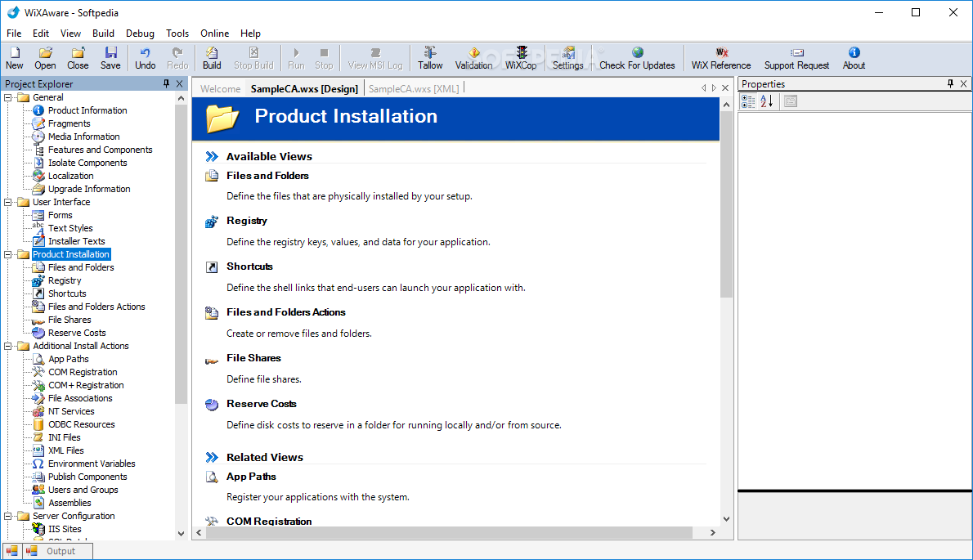Pin the Properties panel
The width and height of the screenshot is (973, 560).
(951, 83)
